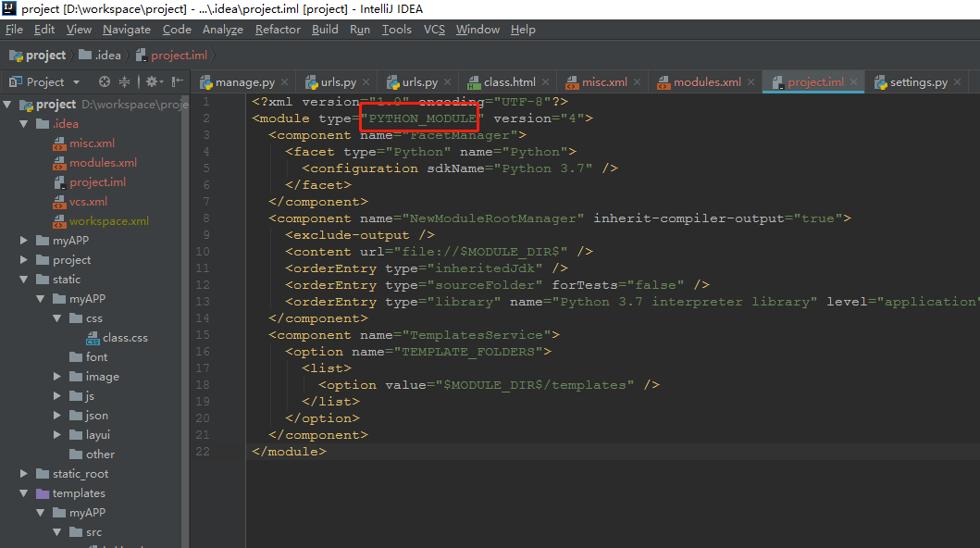The image size is (980, 548).
Task: Click the scroll-from-source crosshair icon in Project panel
Action: click(x=103, y=81)
